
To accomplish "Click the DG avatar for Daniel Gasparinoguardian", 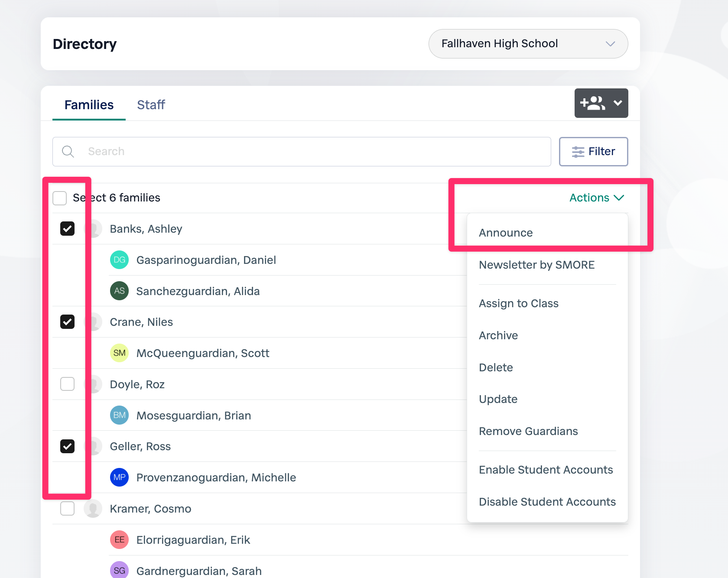I will tap(119, 260).
